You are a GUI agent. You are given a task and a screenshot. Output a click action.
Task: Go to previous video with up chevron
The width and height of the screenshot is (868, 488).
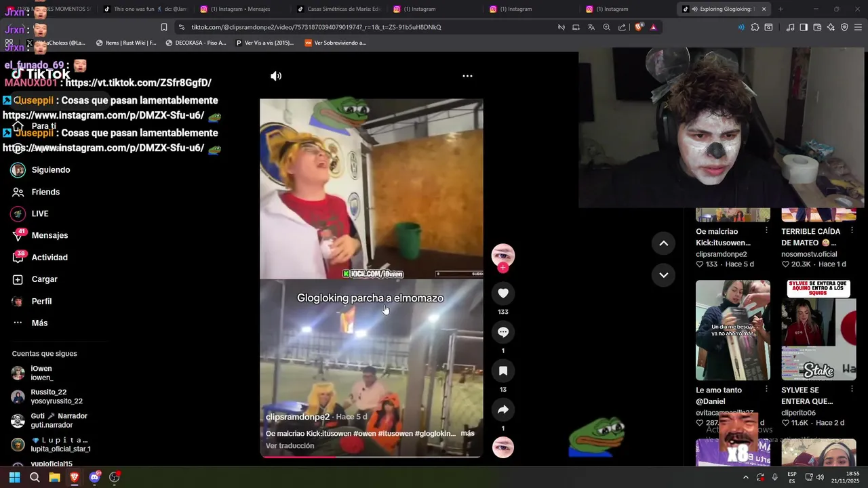(x=663, y=243)
